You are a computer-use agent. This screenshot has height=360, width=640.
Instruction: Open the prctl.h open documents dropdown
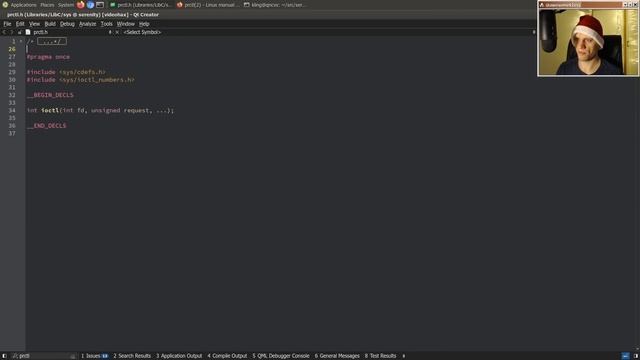(x=110, y=32)
